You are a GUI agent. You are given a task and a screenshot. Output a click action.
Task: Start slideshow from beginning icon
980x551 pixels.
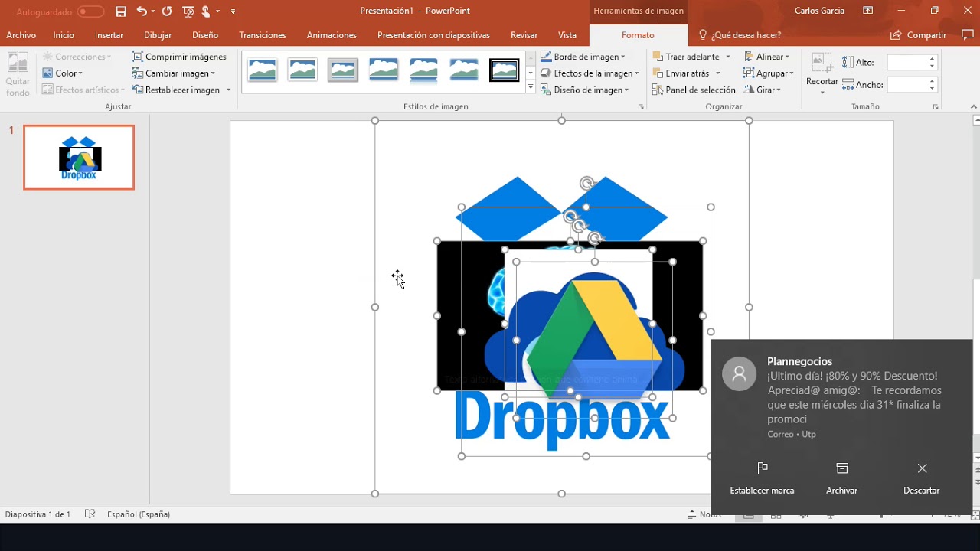tap(188, 11)
